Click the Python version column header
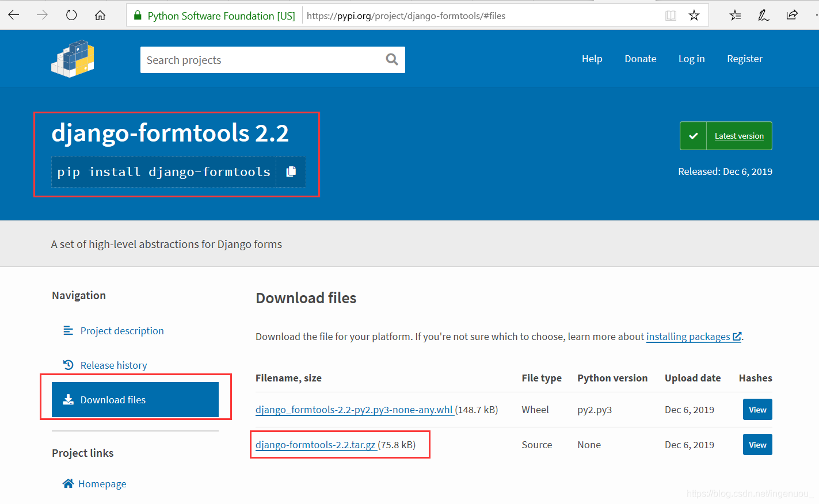This screenshot has height=504, width=819. point(612,378)
